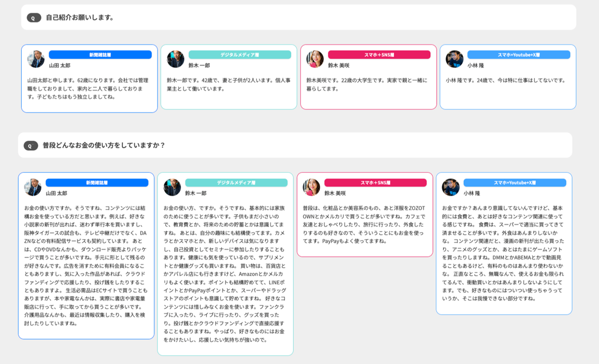Click 鈴木 美咲's avatar in the money usage row
The width and height of the screenshot is (599, 364).
312,187
